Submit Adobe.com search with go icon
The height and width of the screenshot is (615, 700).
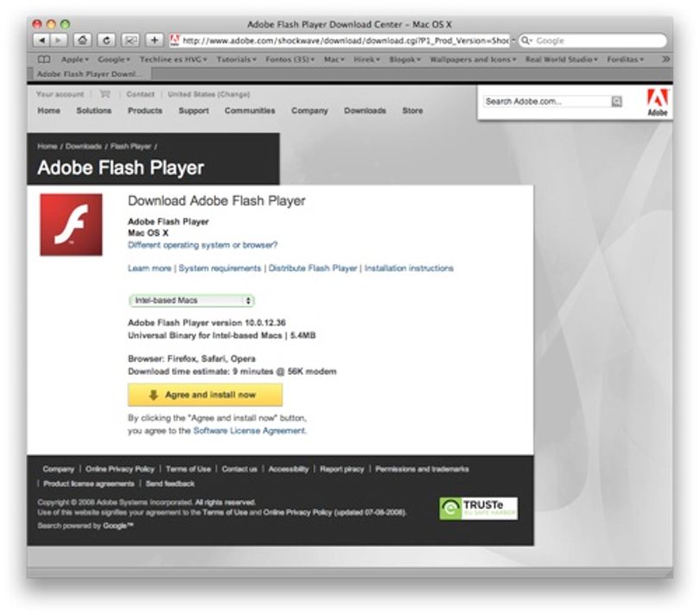click(616, 102)
